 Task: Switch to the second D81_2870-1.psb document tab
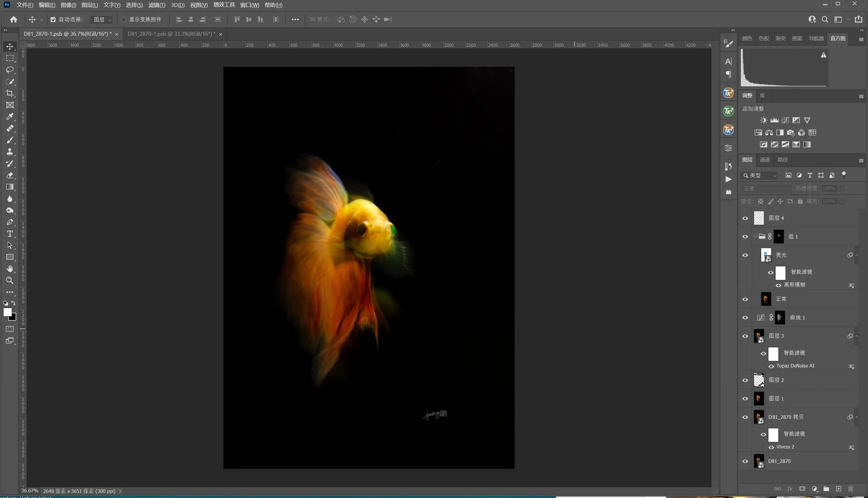(x=170, y=34)
